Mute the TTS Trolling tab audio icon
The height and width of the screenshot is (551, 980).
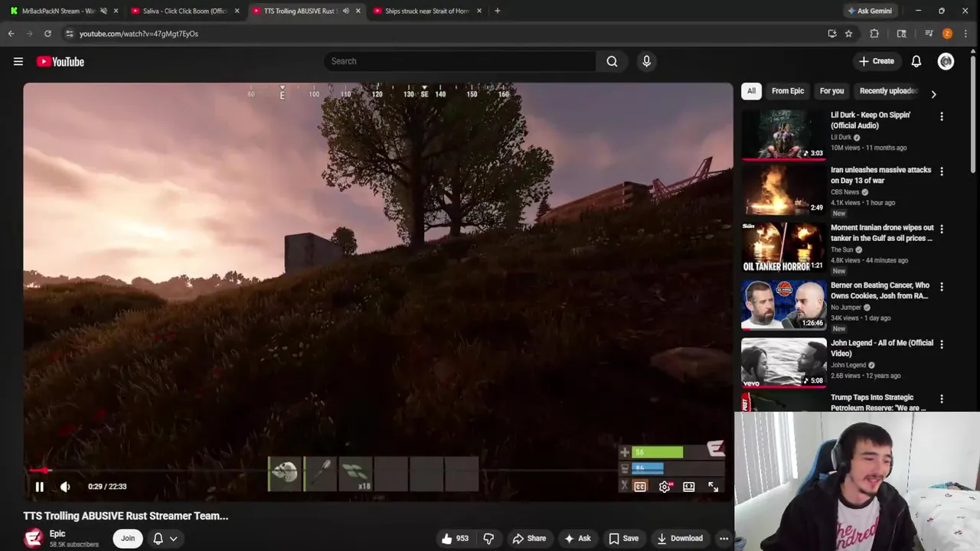pos(345,11)
